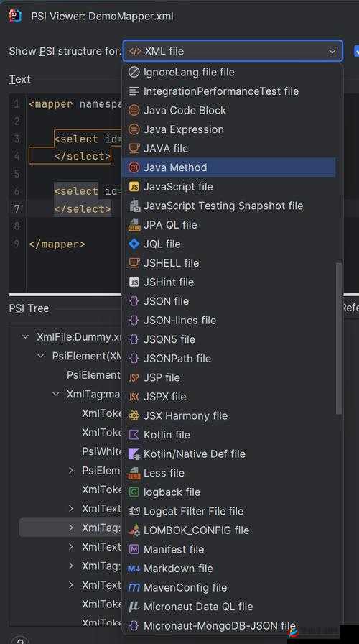
Task: Choose JSON file from the list
Action: [228, 301]
